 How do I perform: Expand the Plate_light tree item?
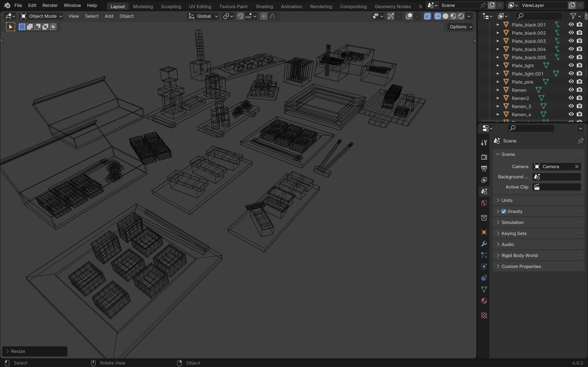tap(498, 65)
